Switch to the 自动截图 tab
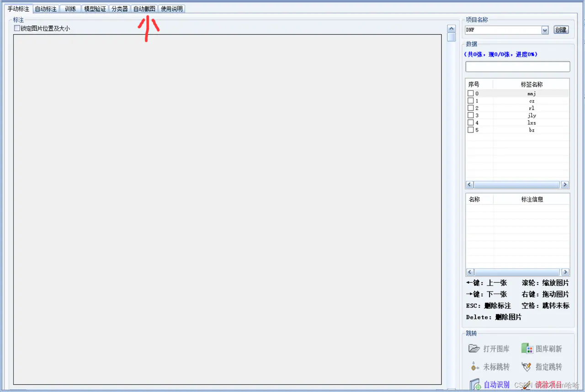585x392 pixels. pyautogui.click(x=144, y=9)
